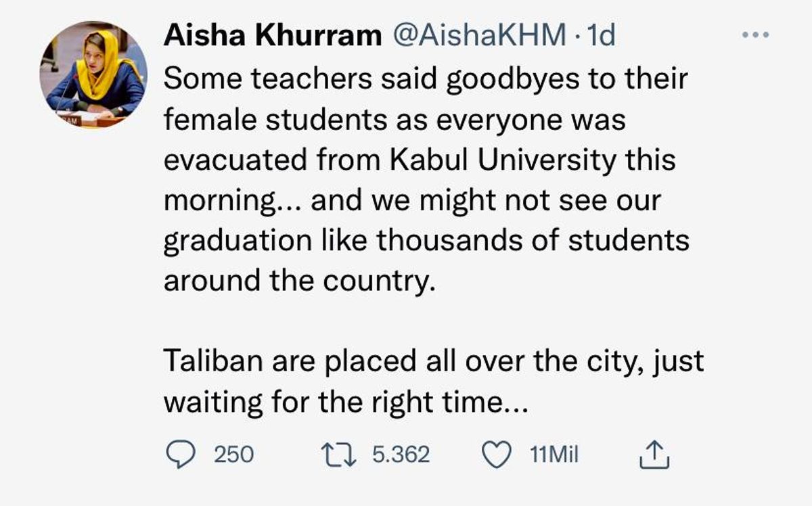Click the text "around the country."
Image resolution: width=812 pixels, height=506 pixels.
[298, 281]
